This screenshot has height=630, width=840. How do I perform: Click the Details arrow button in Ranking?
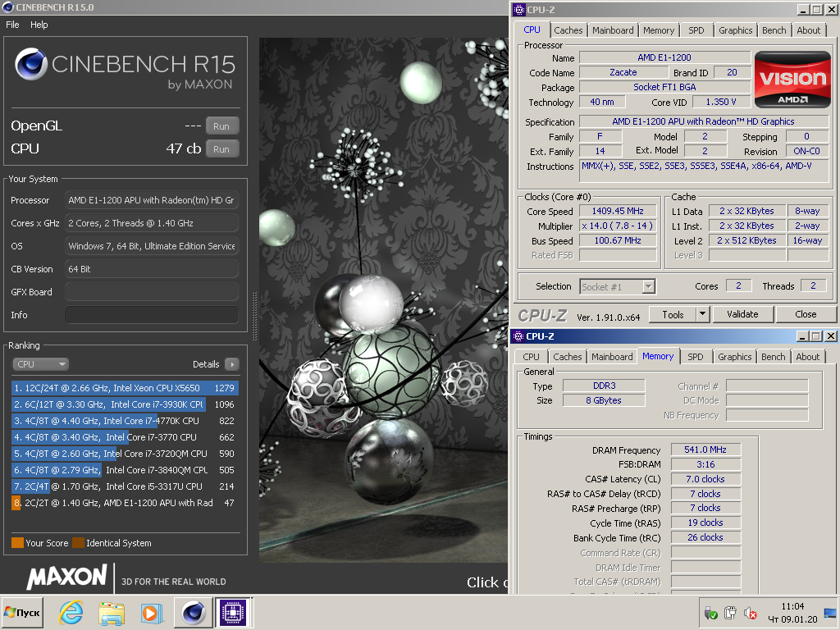click(x=232, y=364)
